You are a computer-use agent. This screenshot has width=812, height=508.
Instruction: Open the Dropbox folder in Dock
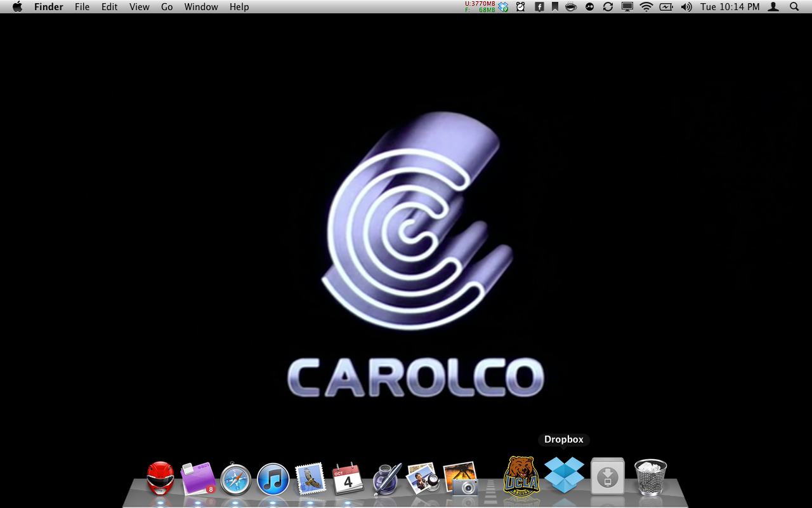(564, 475)
